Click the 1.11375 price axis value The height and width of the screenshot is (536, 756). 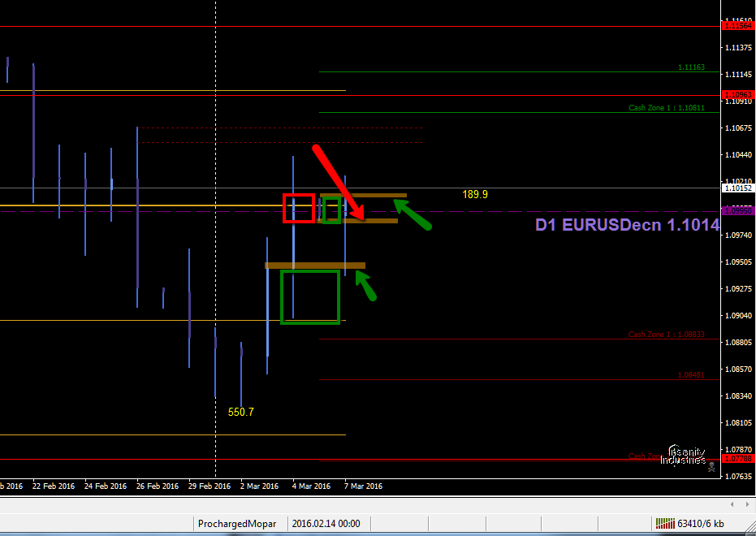(739, 47)
